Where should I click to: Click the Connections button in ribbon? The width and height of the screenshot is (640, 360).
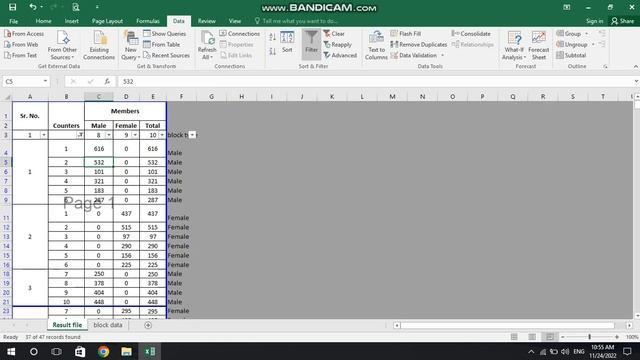pos(240,33)
